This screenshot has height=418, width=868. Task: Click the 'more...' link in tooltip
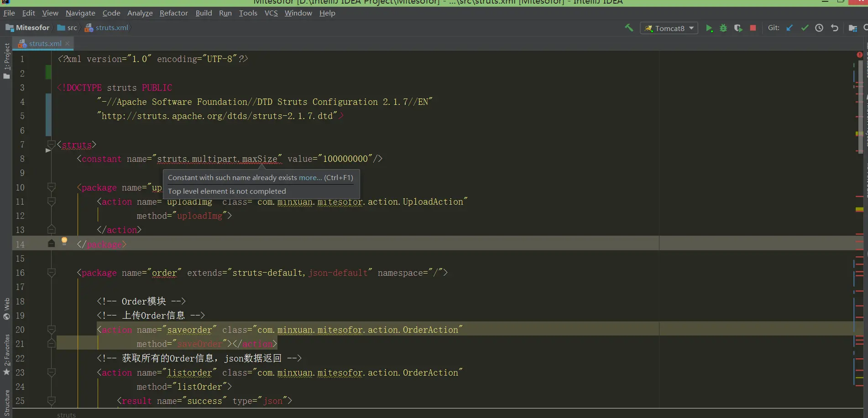310,178
